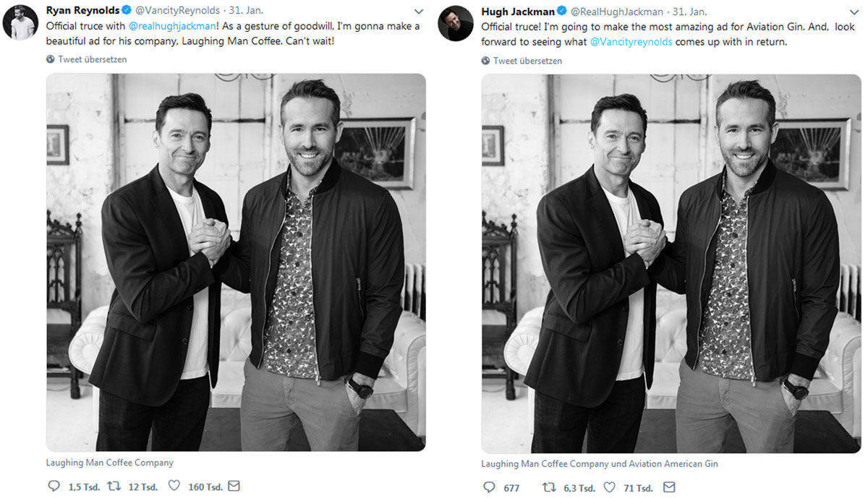The height and width of the screenshot is (498, 868).
Task: Open the caret dropdown on Ryan Reynolds' tweet
Action: coord(418,12)
